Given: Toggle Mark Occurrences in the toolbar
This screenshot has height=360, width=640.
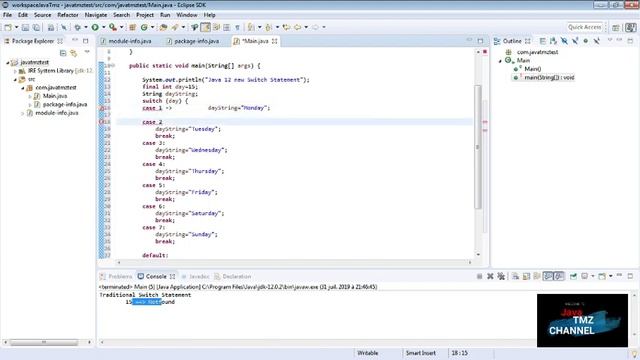Looking at the screenshot, I should [x=206, y=27].
